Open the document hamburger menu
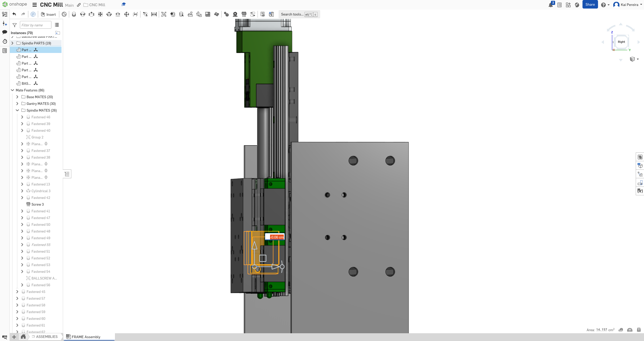644x341 pixels. 34,5
